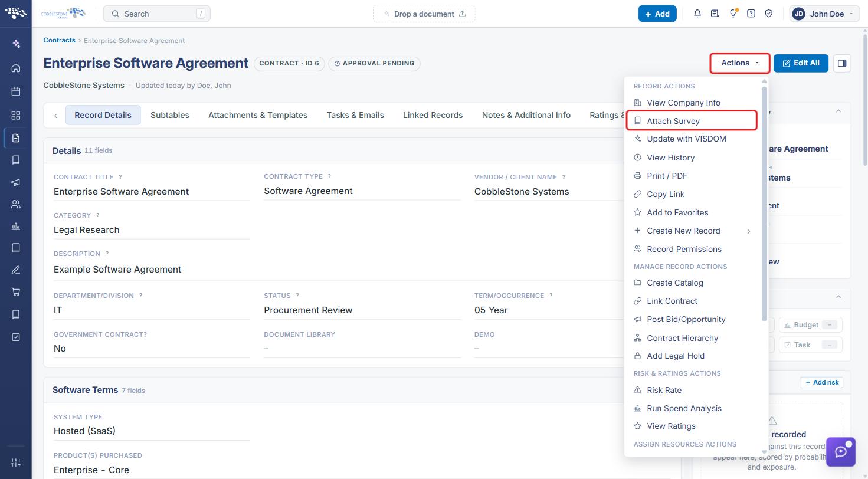Click the Drop a document upload area

tap(424, 14)
